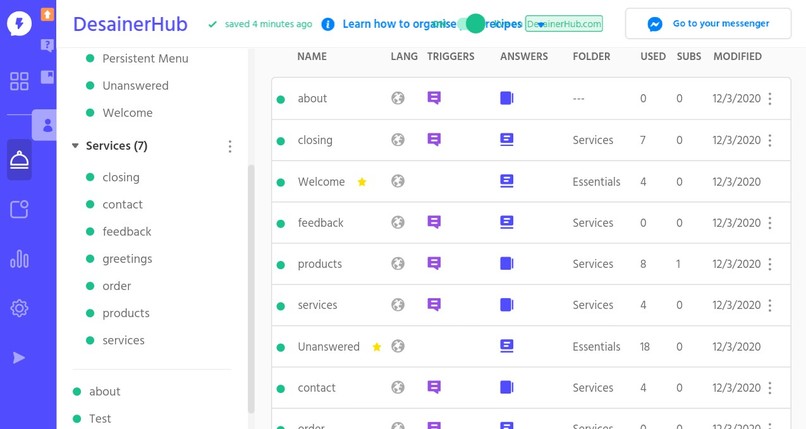Toggle green status dot of Welcome table row
The width and height of the screenshot is (806, 429).
click(x=281, y=182)
